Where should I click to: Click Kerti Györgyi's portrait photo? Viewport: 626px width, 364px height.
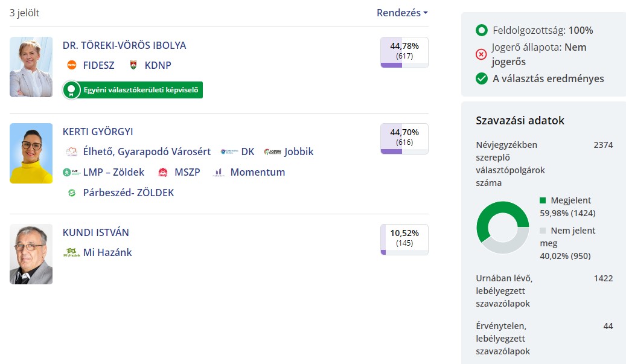(x=31, y=153)
